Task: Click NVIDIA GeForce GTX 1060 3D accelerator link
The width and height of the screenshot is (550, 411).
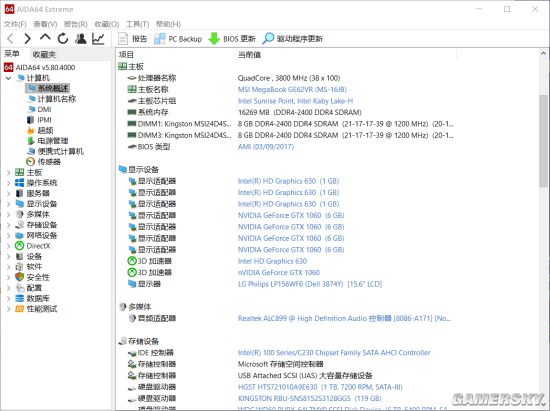Action: pyautogui.click(x=279, y=272)
